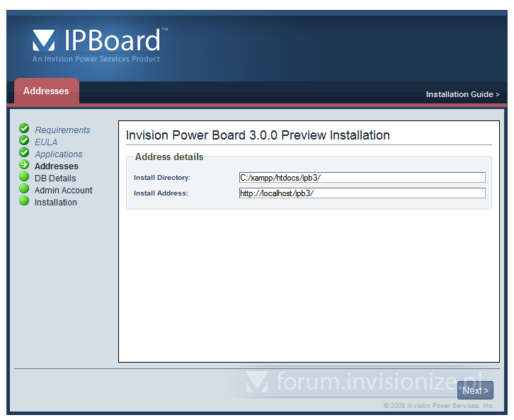
Task: Click into the Install Address text box
Action: 362,193
